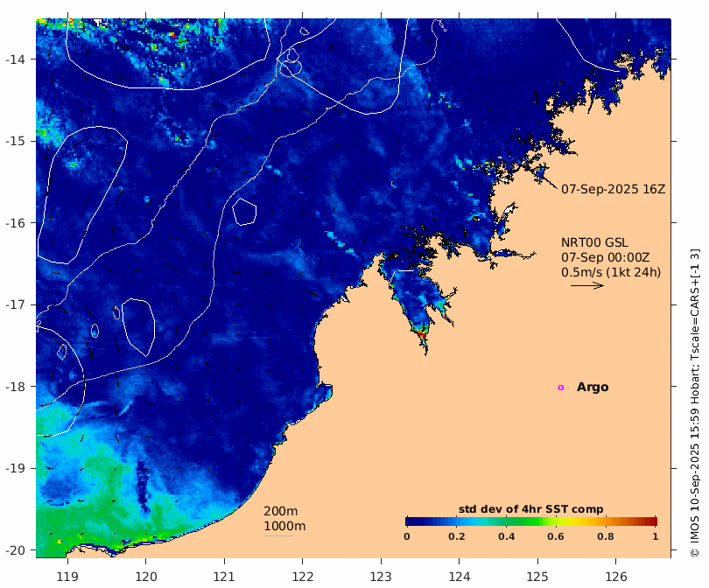Click the 'Argo' legend label

pos(593,388)
